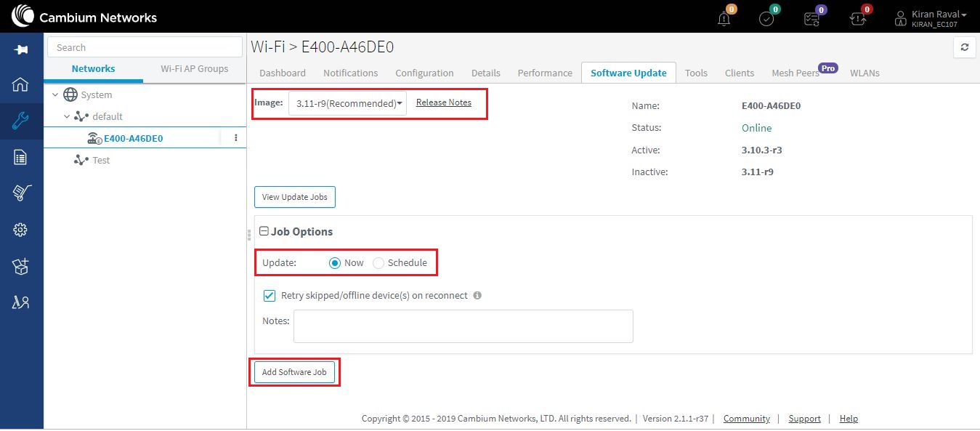This screenshot has width=980, height=431.
Task: Switch to the Notifications tab
Action: 351,73
